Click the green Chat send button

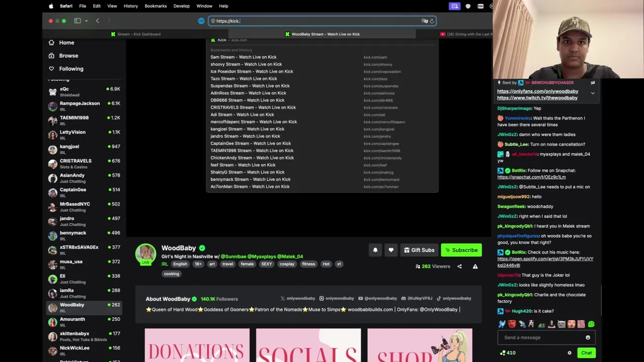click(586, 353)
